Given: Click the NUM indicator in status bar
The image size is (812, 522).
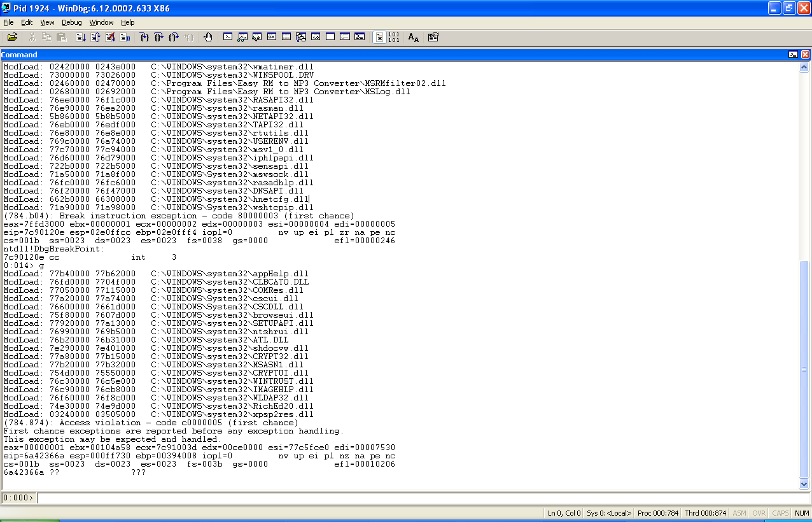Looking at the screenshot, I should (x=801, y=513).
